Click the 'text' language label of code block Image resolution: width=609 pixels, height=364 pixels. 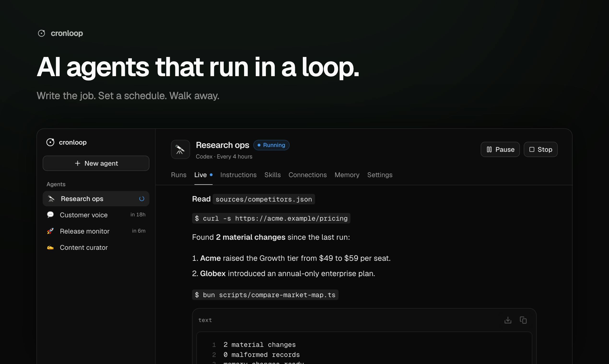tap(205, 320)
